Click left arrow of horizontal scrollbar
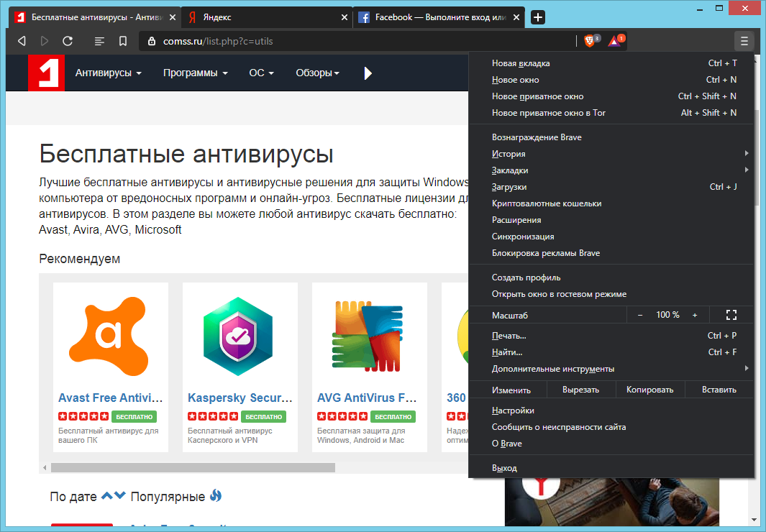This screenshot has height=532, width=766. click(x=45, y=467)
